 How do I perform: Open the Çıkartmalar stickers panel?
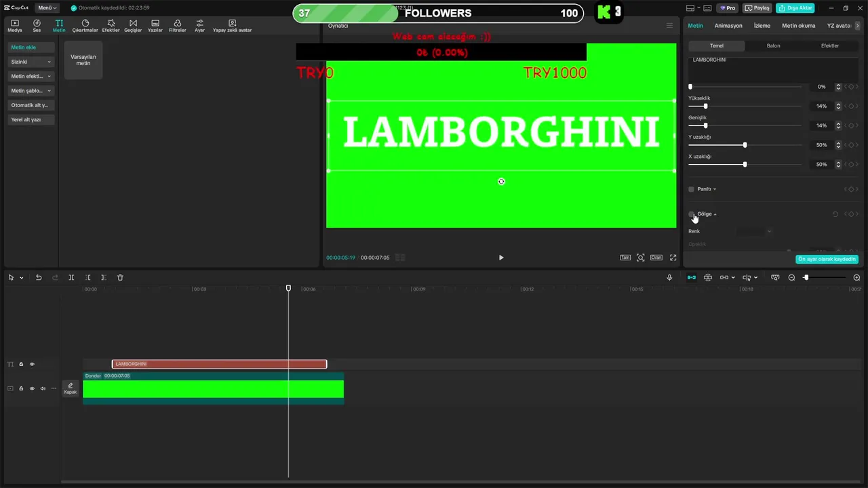click(85, 26)
